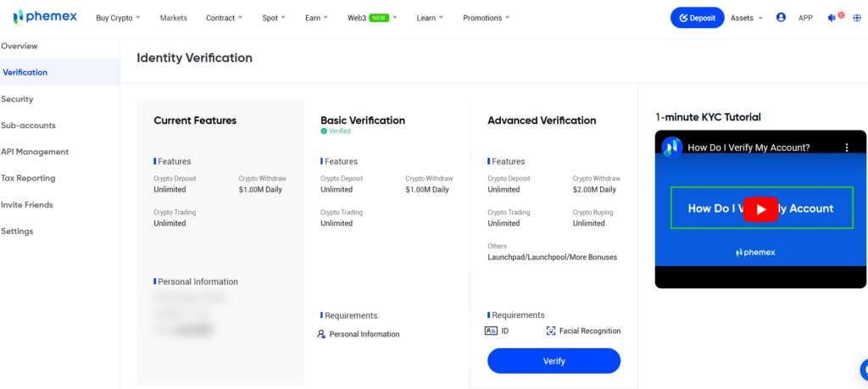Open API Management
This screenshot has width=868, height=389.
click(x=35, y=152)
